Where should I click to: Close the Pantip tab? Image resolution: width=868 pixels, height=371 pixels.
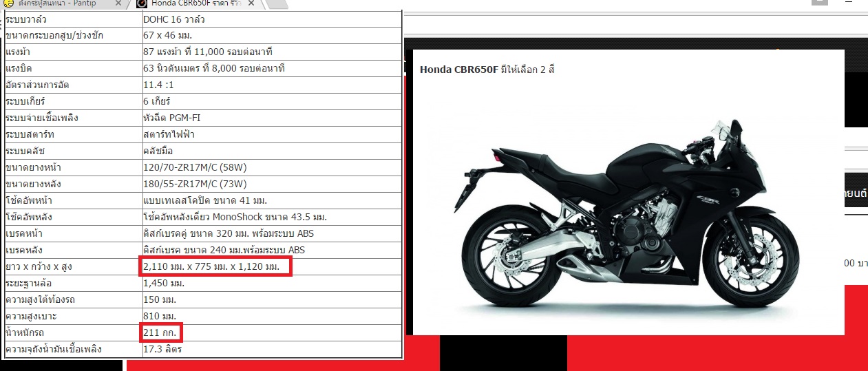pyautogui.click(x=118, y=3)
